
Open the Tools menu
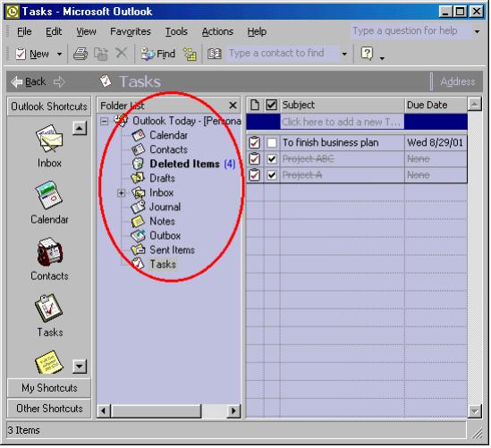[x=176, y=31]
